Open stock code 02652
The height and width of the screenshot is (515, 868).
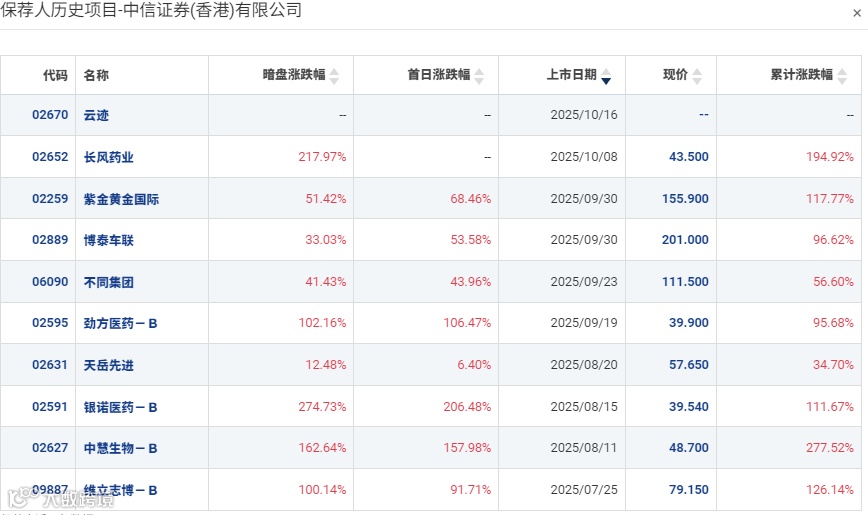tap(50, 157)
